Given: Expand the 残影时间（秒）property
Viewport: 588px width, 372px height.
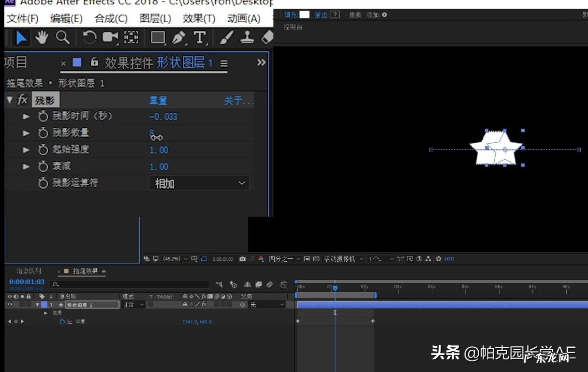Looking at the screenshot, I should [x=26, y=116].
